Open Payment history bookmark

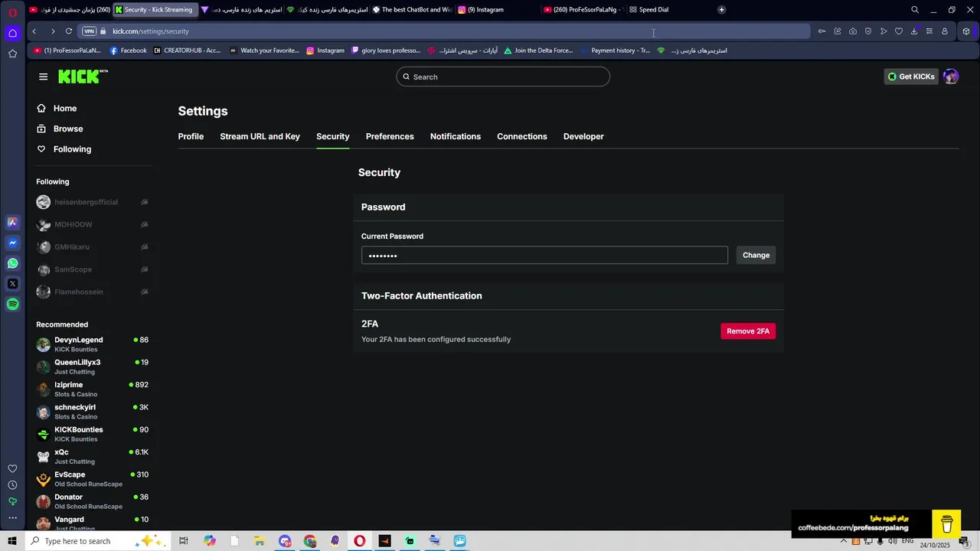[x=615, y=51]
